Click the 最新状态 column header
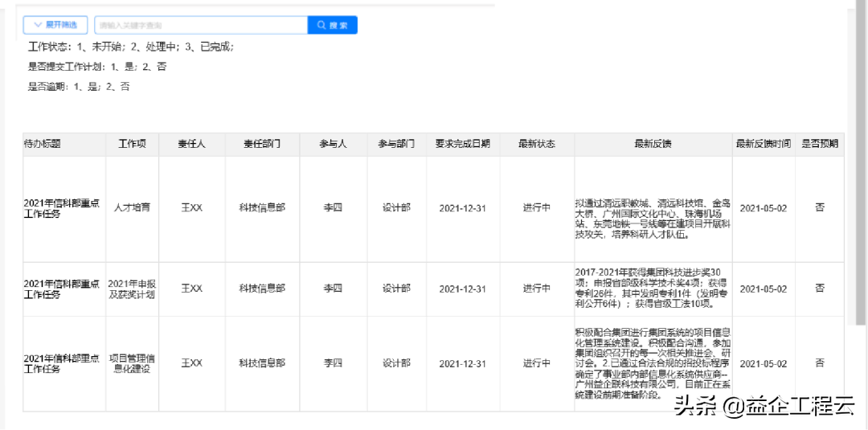868x430 pixels. (x=537, y=144)
